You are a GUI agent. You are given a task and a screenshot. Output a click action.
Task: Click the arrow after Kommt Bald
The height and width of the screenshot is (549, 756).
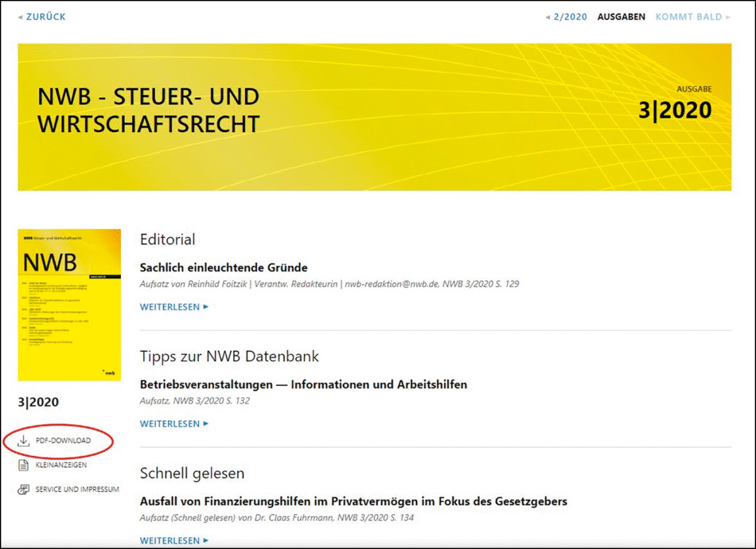click(x=728, y=17)
